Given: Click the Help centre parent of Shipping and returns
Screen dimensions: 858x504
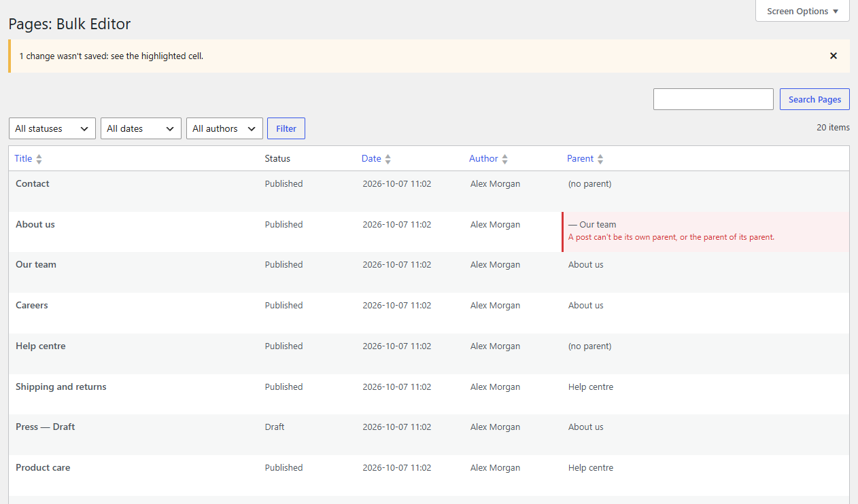Looking at the screenshot, I should pos(591,386).
